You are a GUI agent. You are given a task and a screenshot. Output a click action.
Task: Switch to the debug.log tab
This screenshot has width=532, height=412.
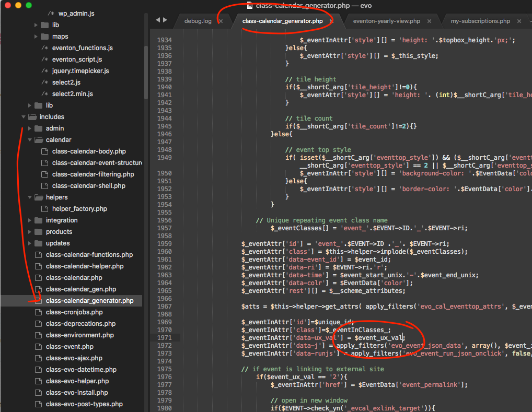(198, 21)
